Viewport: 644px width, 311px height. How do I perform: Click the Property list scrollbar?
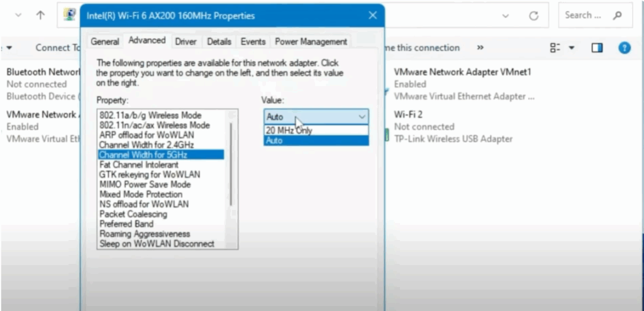pyautogui.click(x=231, y=164)
